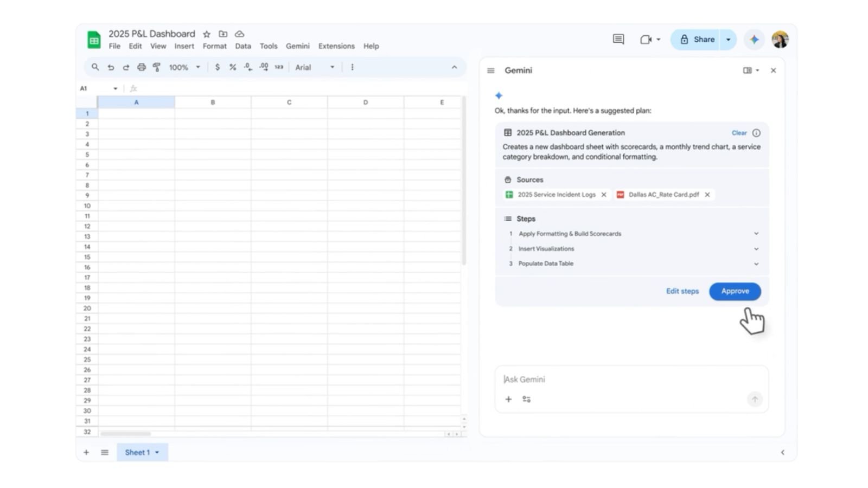Collapse side panel with bottom-right chevron
The width and height of the screenshot is (868, 488).
click(x=782, y=452)
